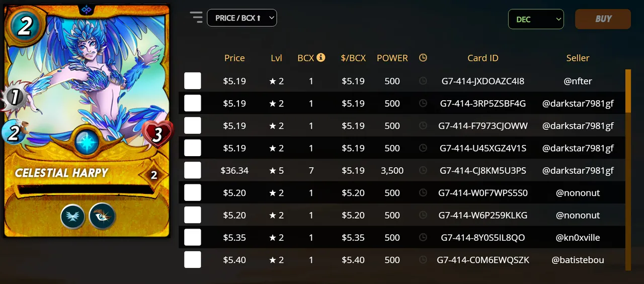Click the filter lines icon beside sort dropdown
The image size is (644, 284).
(x=196, y=17)
